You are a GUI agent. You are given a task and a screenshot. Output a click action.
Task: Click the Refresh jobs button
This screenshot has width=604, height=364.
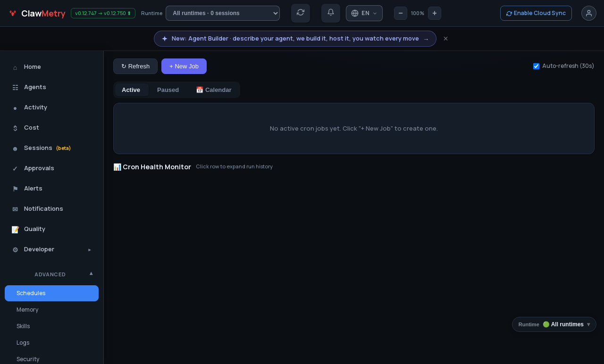[x=135, y=66]
